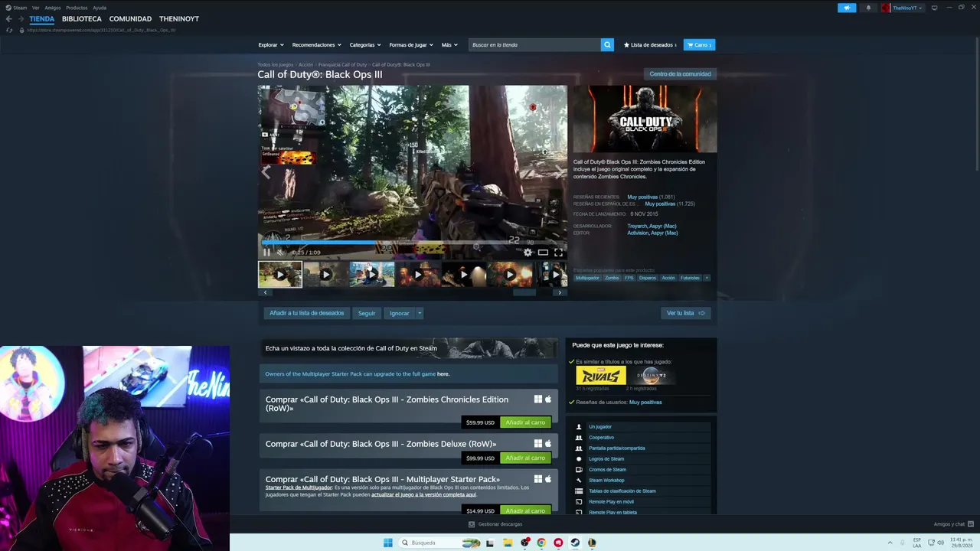The height and width of the screenshot is (551, 980).
Task: Expand the Formas de jugar dropdown
Action: 411,45
